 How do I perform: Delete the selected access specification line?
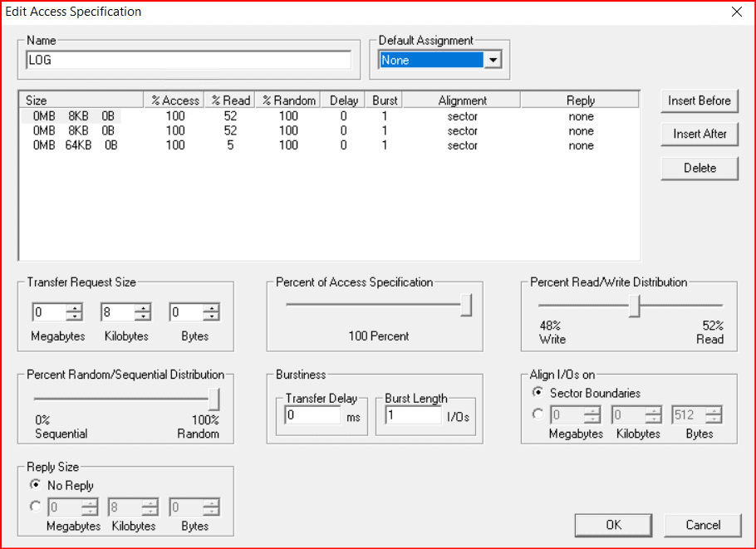(700, 168)
